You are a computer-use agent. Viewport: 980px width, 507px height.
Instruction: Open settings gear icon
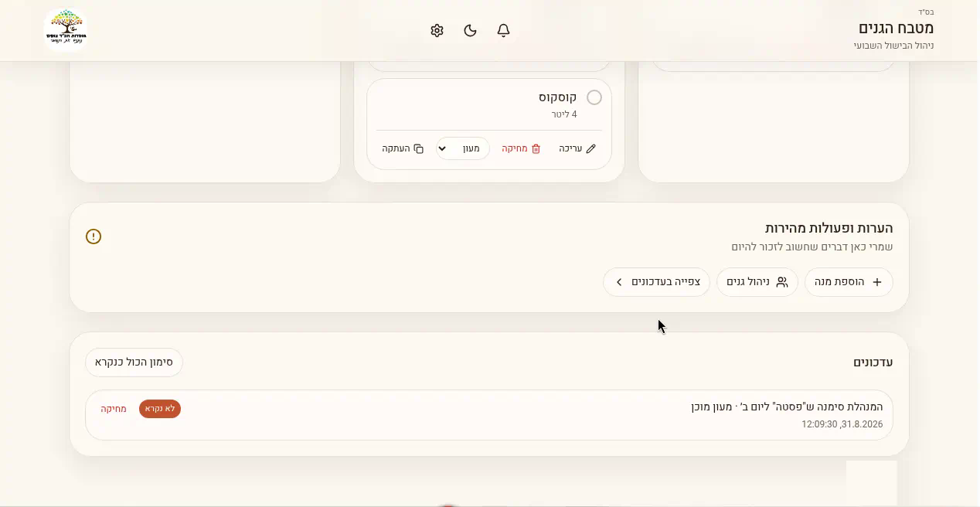pyautogui.click(x=437, y=30)
